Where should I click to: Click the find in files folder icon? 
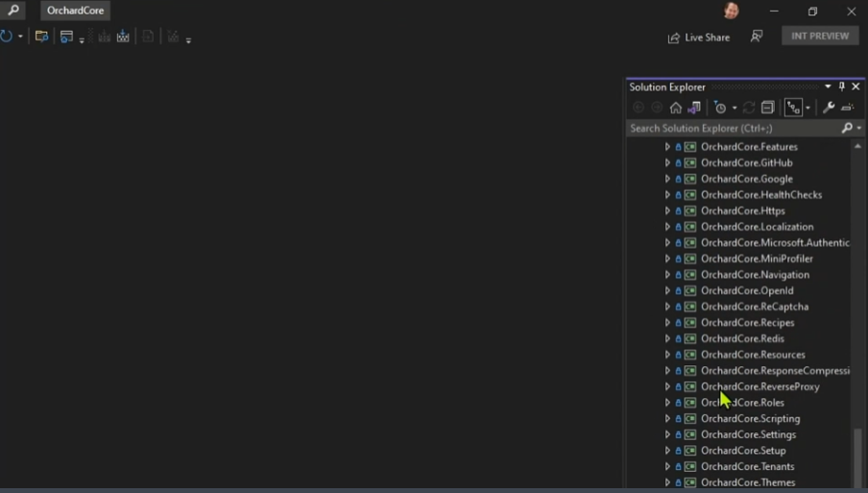coord(41,37)
